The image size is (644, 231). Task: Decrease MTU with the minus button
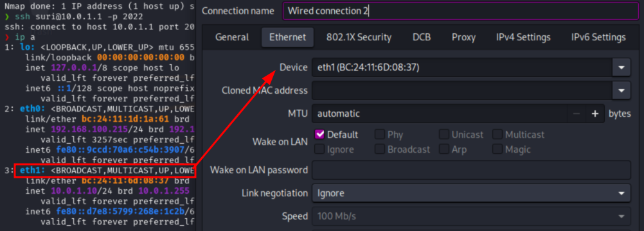577,114
